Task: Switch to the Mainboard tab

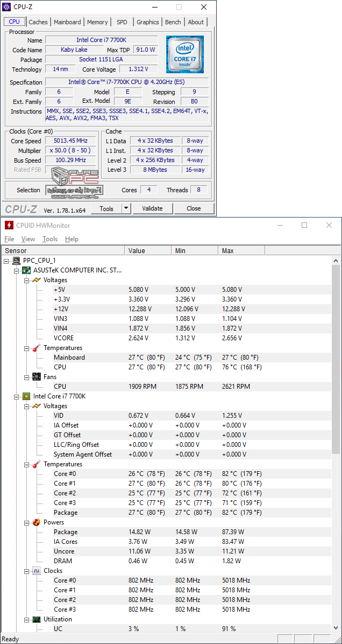Action: (67, 22)
